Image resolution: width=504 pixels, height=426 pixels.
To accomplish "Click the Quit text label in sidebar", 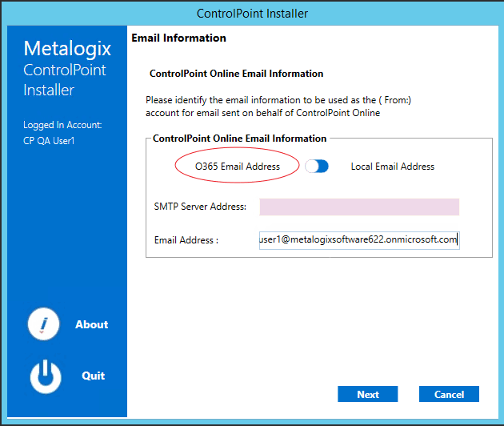I will pos(93,376).
